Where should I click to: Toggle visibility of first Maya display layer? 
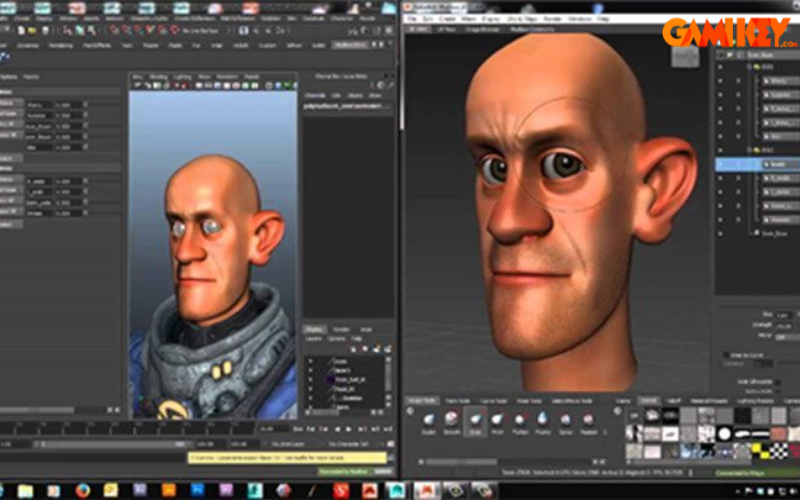click(310, 361)
